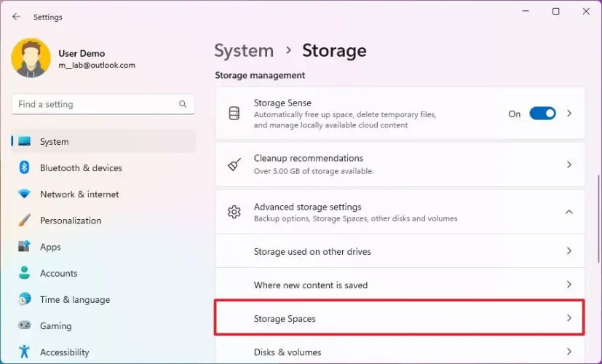Go to System breadcrumb link
Image resolution: width=602 pixels, height=364 pixels.
pyautogui.click(x=244, y=50)
